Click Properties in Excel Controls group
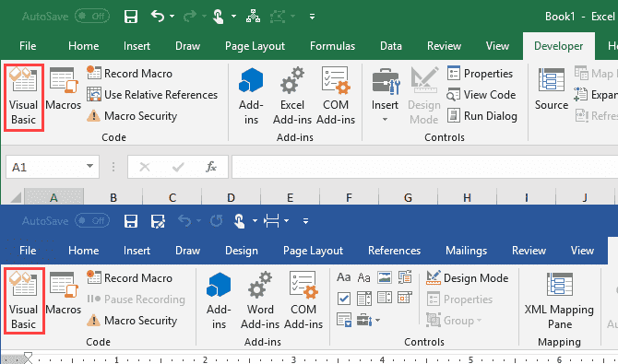The image size is (618, 364). 480,74
